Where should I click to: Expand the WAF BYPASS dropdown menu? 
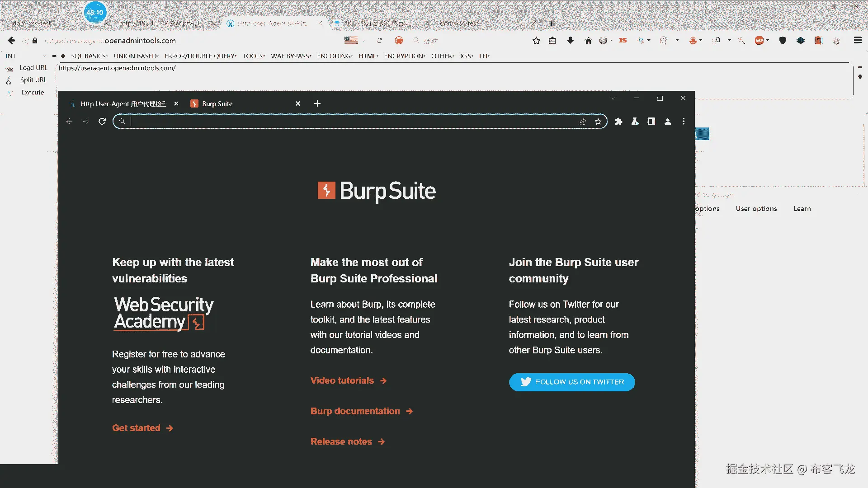(x=291, y=56)
